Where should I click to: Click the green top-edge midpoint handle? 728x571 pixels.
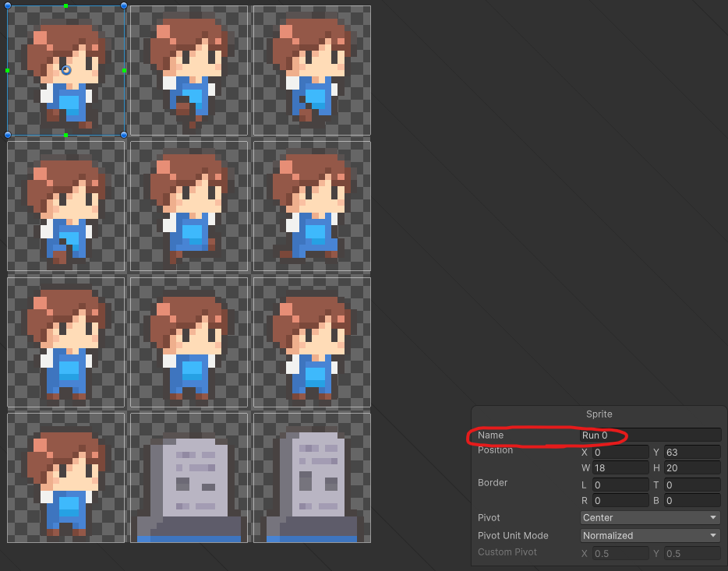[66, 6]
